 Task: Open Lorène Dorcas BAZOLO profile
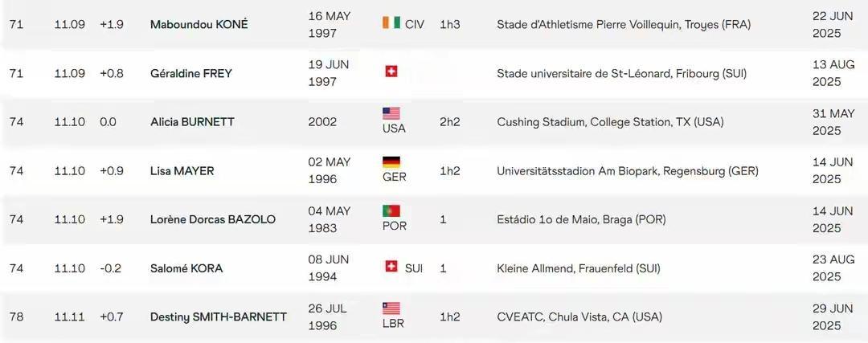click(213, 219)
